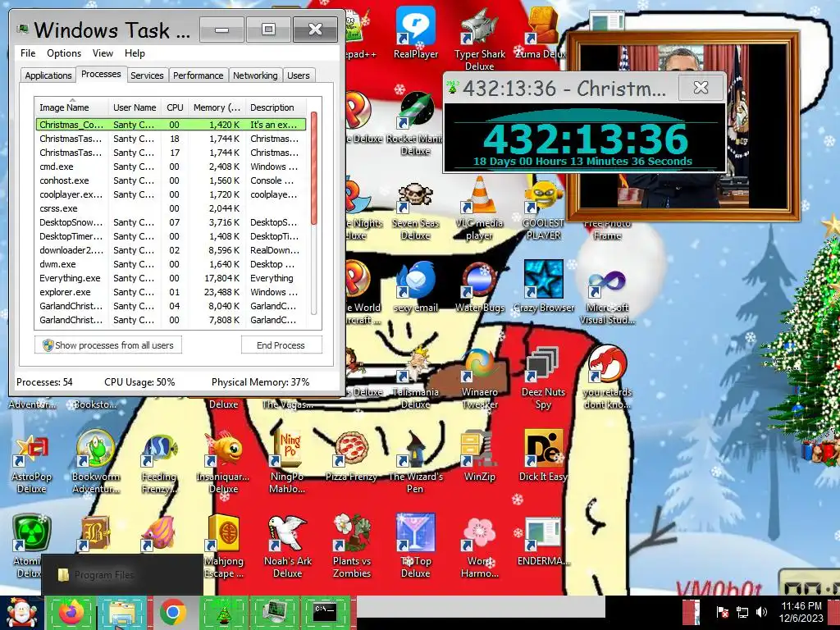The height and width of the screenshot is (630, 840).
Task: Open Dick It Easy shortcut
Action: pos(543,455)
